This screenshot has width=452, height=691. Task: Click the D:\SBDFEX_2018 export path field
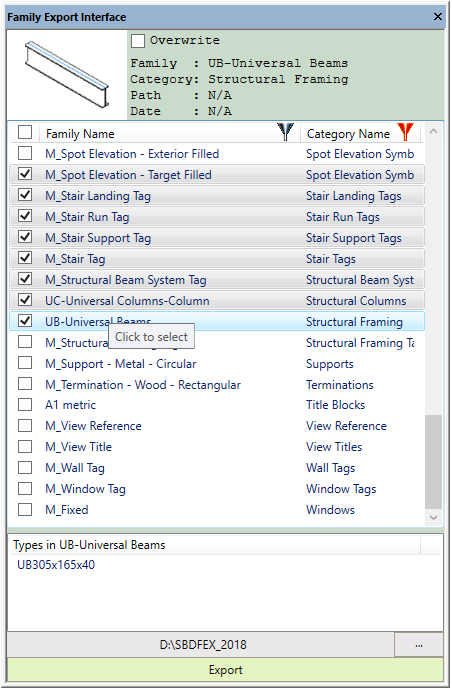201,645
